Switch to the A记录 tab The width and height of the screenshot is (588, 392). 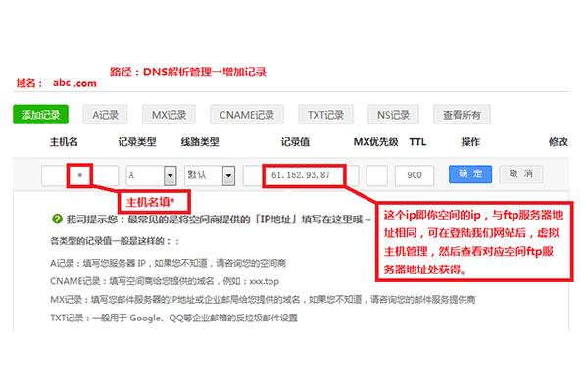105,115
